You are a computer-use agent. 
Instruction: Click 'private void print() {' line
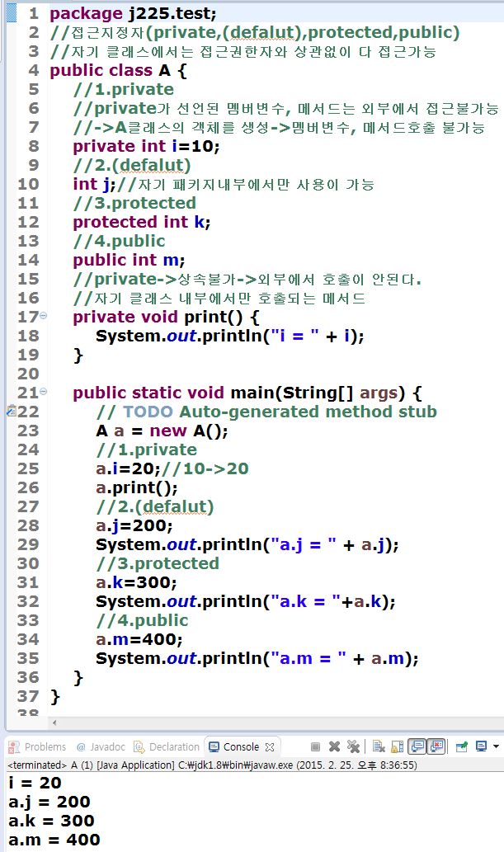coord(167,317)
